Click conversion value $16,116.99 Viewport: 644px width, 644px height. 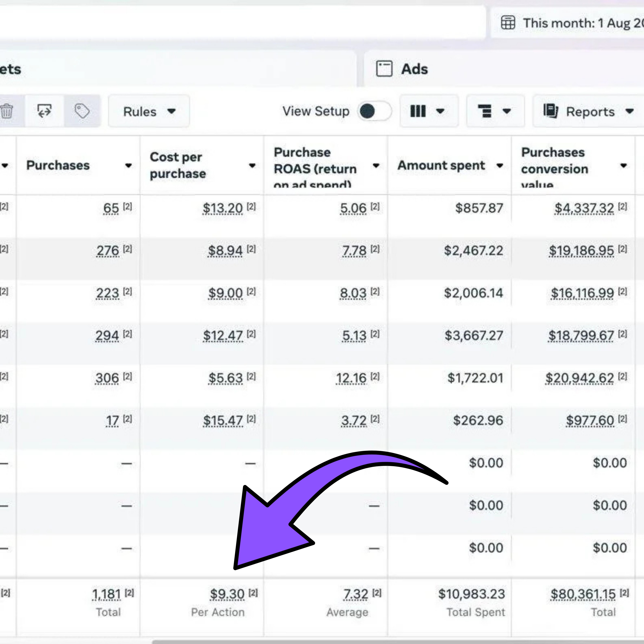[582, 293]
